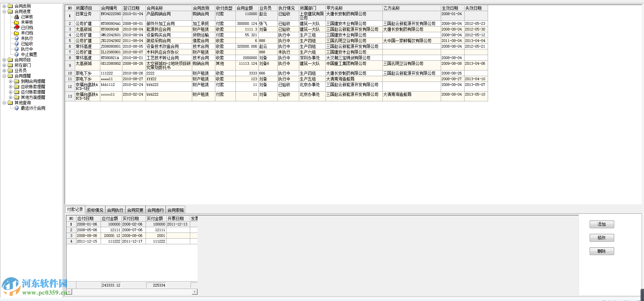Click the 合同编号 column header
The width and height of the screenshot is (644, 301).
(x=111, y=8)
